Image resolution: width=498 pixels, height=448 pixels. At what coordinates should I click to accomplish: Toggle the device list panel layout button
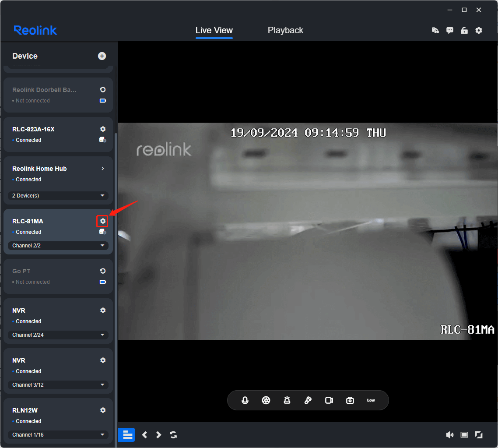(126, 435)
